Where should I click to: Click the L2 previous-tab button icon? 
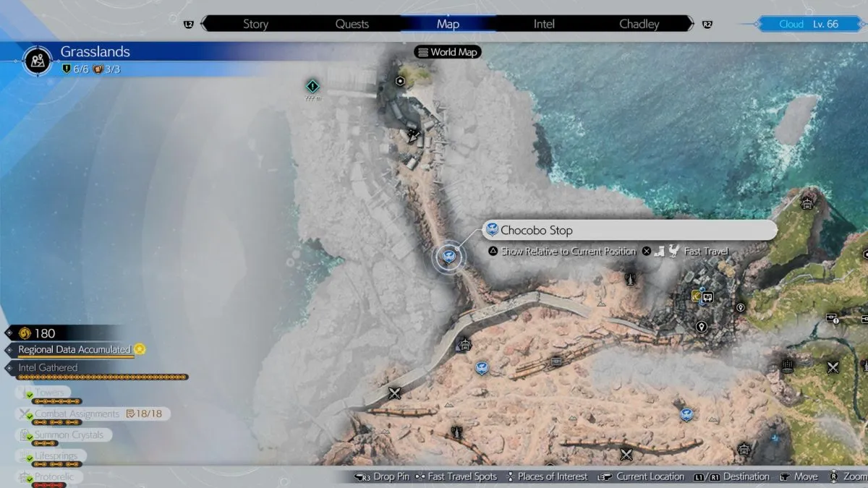point(189,24)
